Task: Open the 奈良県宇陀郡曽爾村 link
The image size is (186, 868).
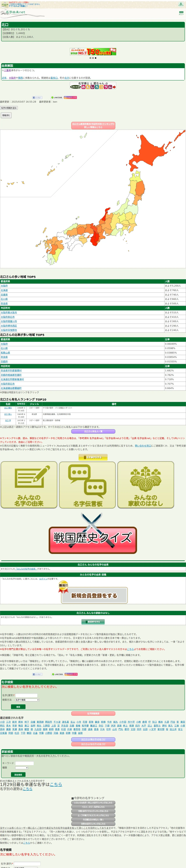Action: 11,370
